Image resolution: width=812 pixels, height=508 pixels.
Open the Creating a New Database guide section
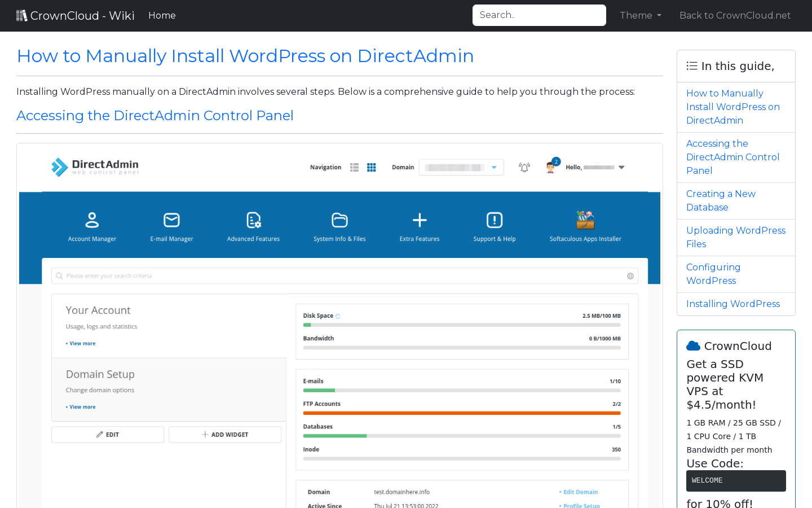pos(721,200)
